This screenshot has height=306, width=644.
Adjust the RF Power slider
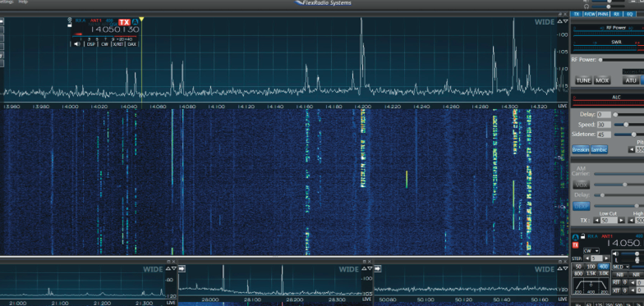pos(621,60)
